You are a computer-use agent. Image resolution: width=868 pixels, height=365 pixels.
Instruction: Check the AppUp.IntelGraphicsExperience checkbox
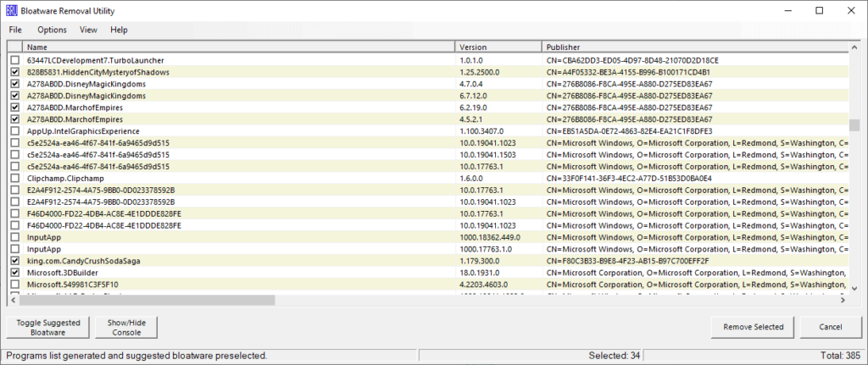[14, 132]
